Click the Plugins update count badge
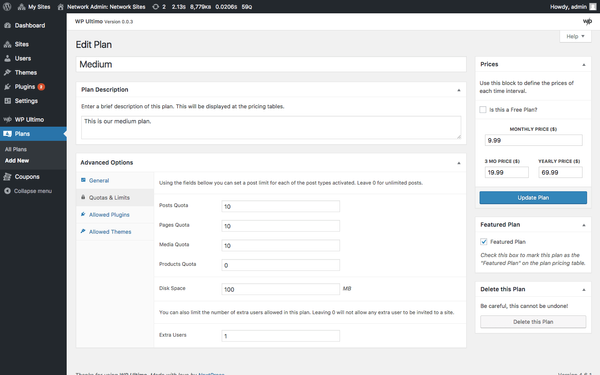This screenshot has height=375, width=600. pyautogui.click(x=41, y=87)
